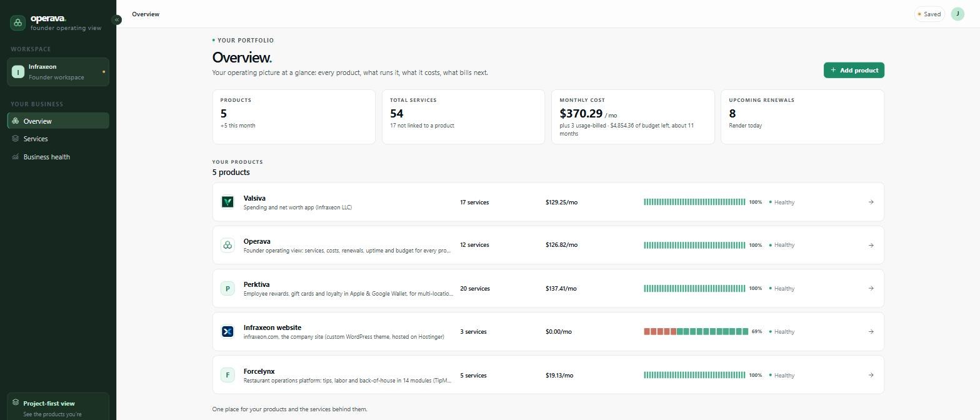Click the '17 not linked to a product' text
The image size is (980, 420).
[422, 126]
